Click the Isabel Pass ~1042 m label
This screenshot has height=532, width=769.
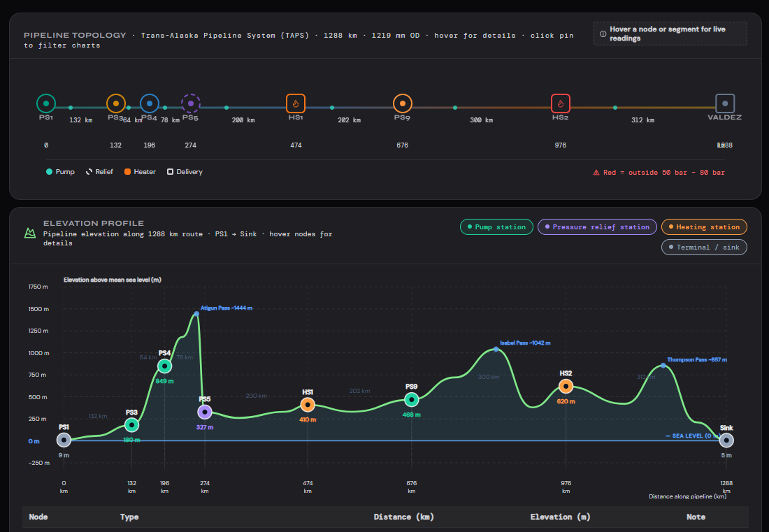click(525, 343)
